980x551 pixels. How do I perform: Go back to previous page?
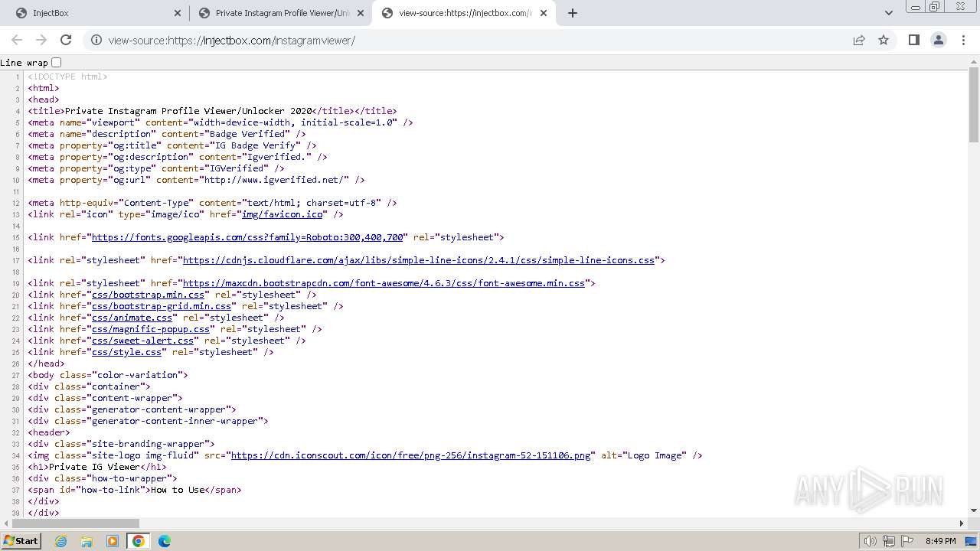(17, 40)
